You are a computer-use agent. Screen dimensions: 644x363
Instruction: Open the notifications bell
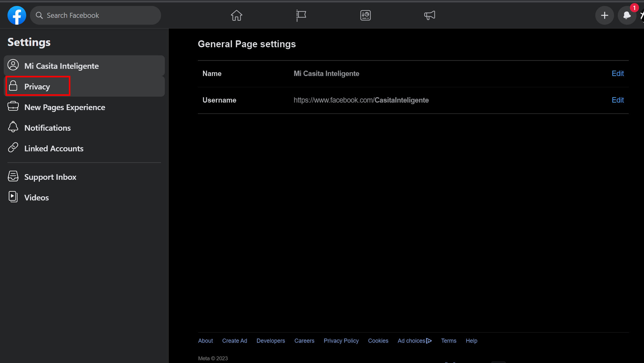(x=627, y=15)
